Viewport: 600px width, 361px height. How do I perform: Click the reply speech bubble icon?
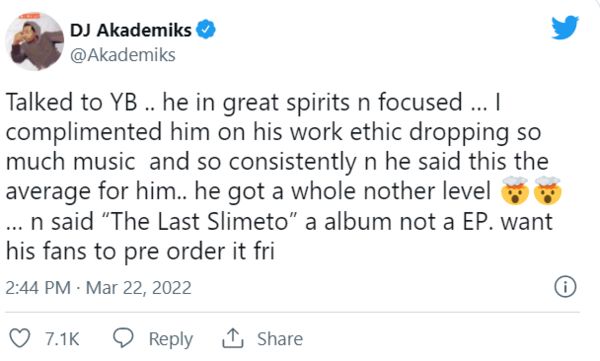click(123, 338)
